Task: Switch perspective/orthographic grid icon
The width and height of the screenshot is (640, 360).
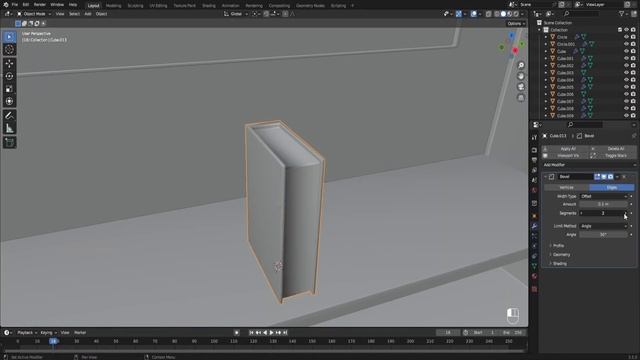Action: (521, 98)
